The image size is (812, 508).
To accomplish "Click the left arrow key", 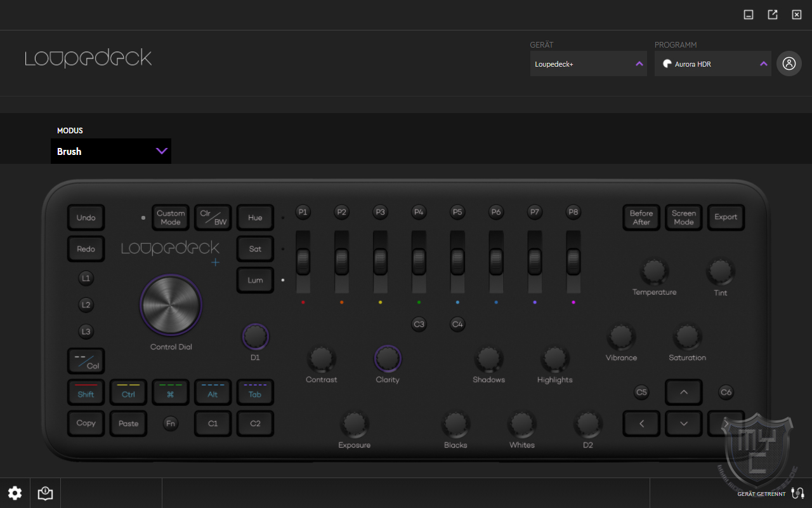I will click(641, 424).
